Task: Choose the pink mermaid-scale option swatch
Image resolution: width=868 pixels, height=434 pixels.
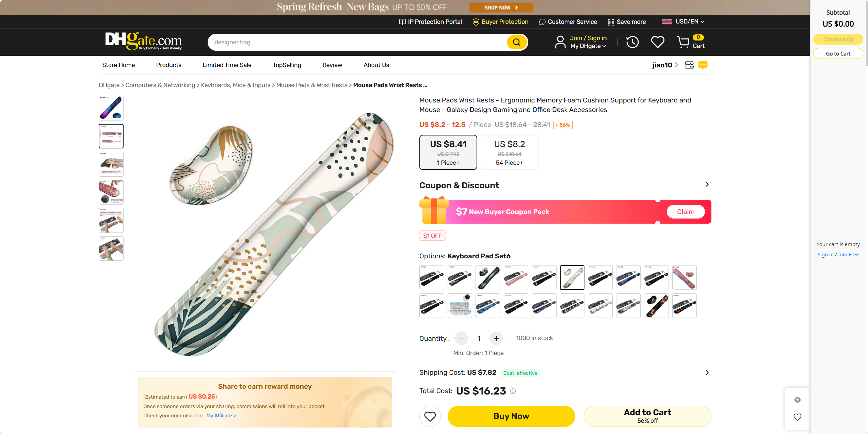Action: pyautogui.click(x=684, y=278)
